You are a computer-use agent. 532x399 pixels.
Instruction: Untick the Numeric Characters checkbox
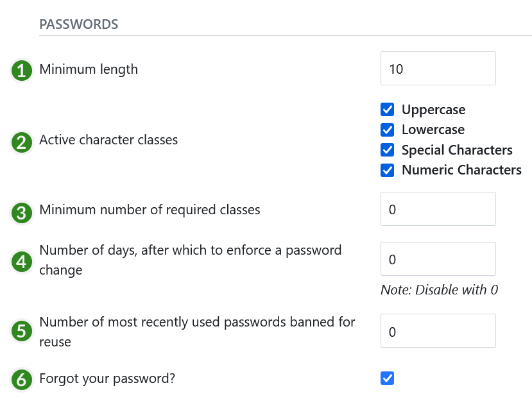pos(387,170)
